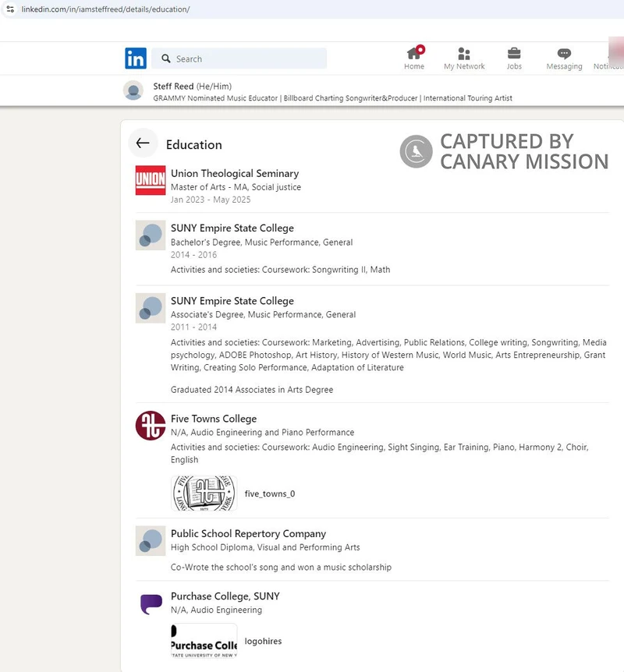Open Messaging from the navigation bar

(563, 55)
